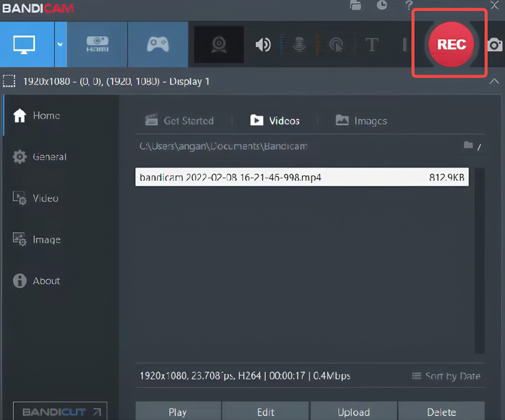Click the C:\Users\angan\Documents\Bandicam path

click(223, 146)
